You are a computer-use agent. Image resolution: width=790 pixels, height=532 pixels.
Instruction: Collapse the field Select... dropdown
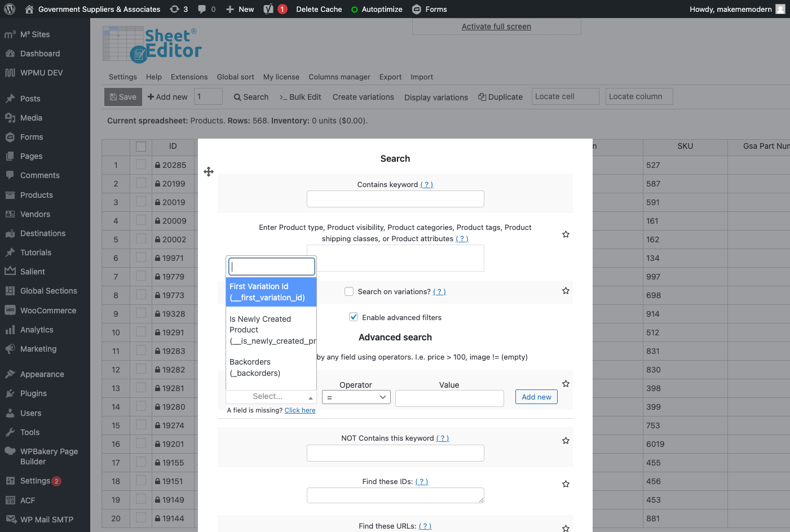click(x=271, y=397)
